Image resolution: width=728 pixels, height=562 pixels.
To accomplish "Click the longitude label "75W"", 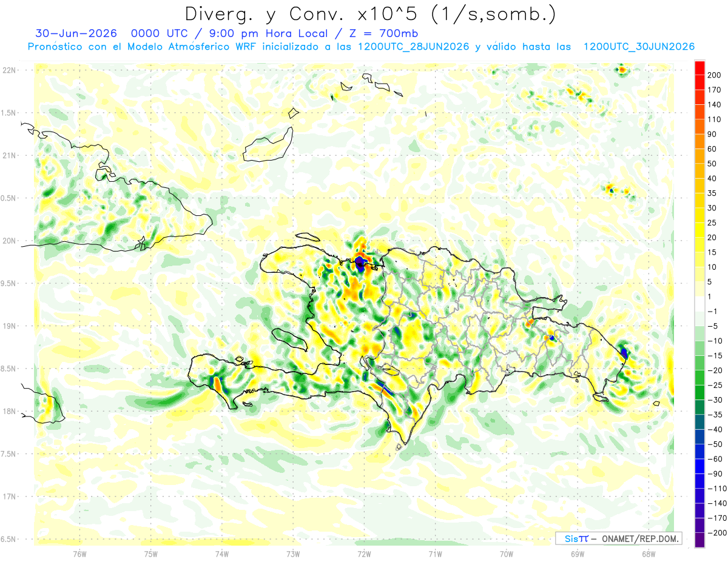I will (150, 554).
